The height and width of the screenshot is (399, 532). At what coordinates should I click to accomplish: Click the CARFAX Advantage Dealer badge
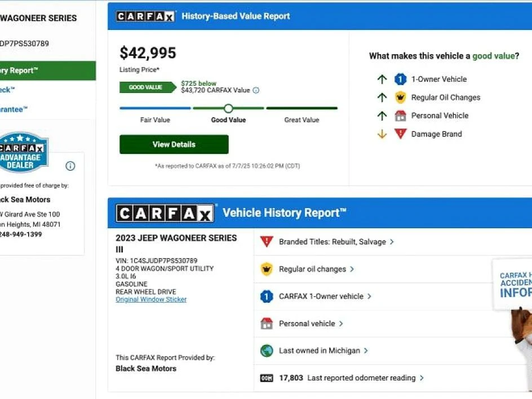[x=22, y=152]
